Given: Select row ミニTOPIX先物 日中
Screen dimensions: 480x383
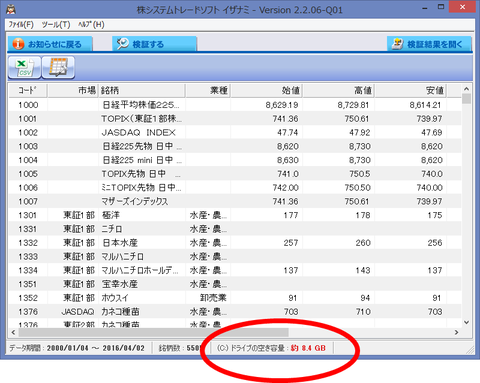Looking at the screenshot, I should point(235,188).
